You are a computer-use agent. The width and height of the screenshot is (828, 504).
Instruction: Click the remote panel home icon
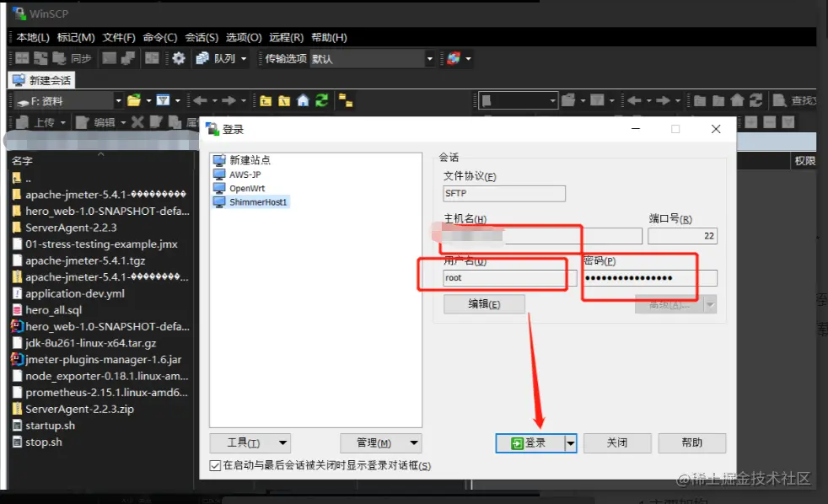coord(737,100)
